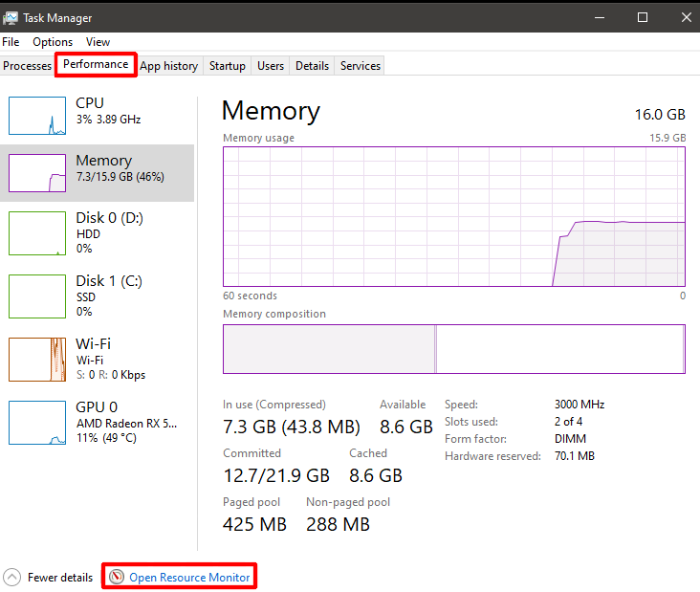
Task: Collapse view using Fewer details arrow
Action: pyautogui.click(x=11, y=577)
